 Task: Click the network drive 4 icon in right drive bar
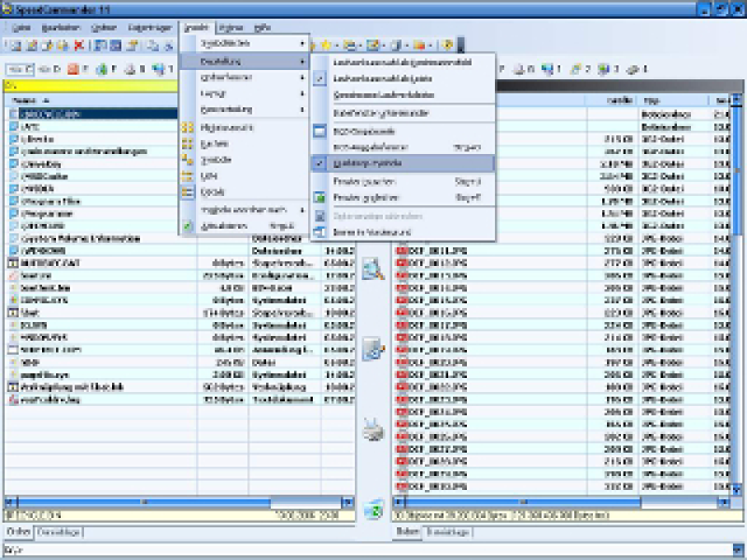click(633, 69)
